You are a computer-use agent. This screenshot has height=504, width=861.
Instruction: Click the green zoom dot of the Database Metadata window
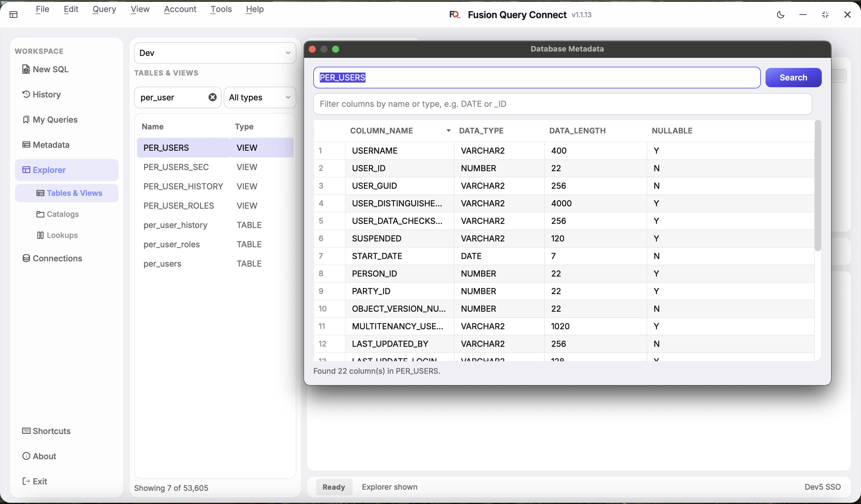[x=336, y=49]
